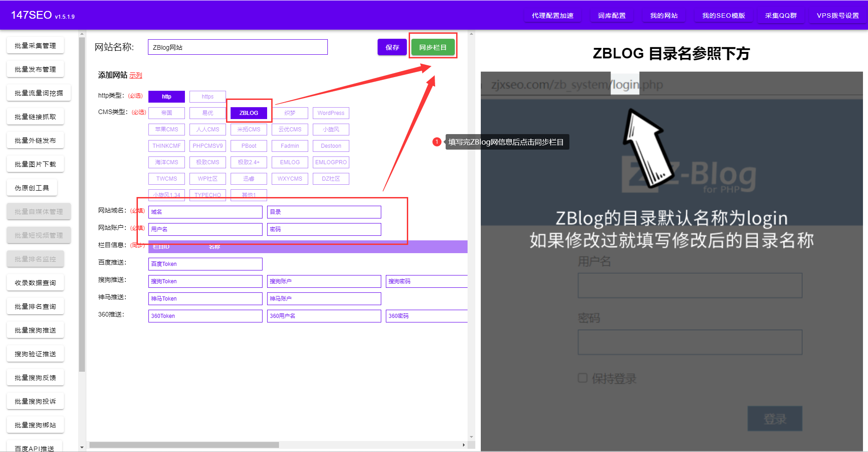
Task: Focus the 搜狗Token input field
Action: [x=205, y=281]
